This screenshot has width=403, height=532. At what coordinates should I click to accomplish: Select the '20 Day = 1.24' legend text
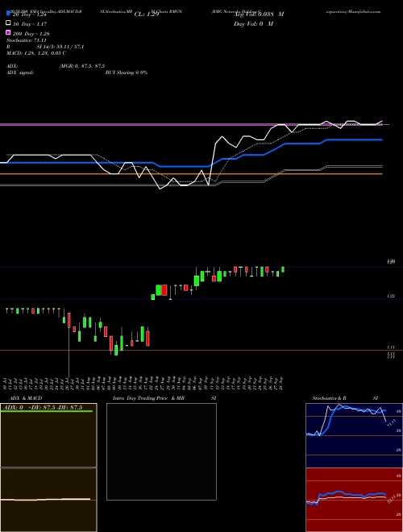pos(29,15)
